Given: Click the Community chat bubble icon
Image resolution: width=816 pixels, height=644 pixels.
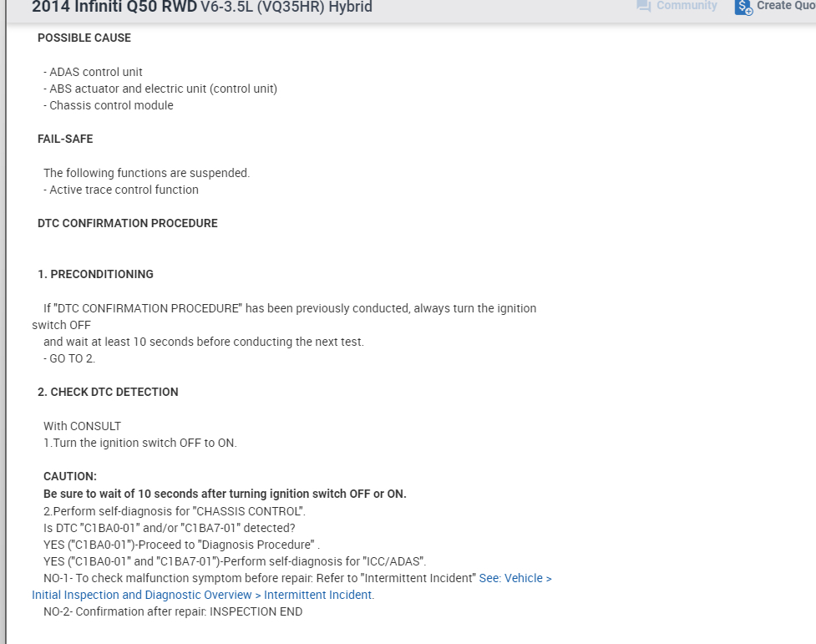Looking at the screenshot, I should (x=643, y=6).
